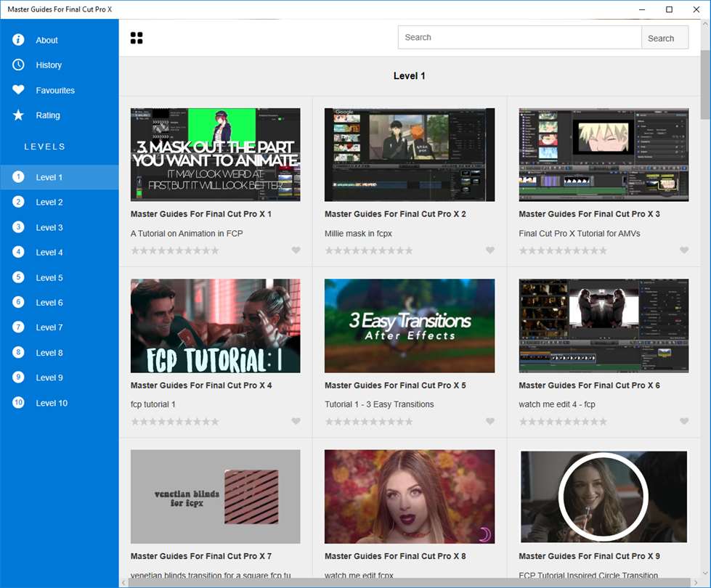Viewport: 711px width, 588px height.
Task: Open Level 5 label in sidebar
Action: tap(49, 277)
